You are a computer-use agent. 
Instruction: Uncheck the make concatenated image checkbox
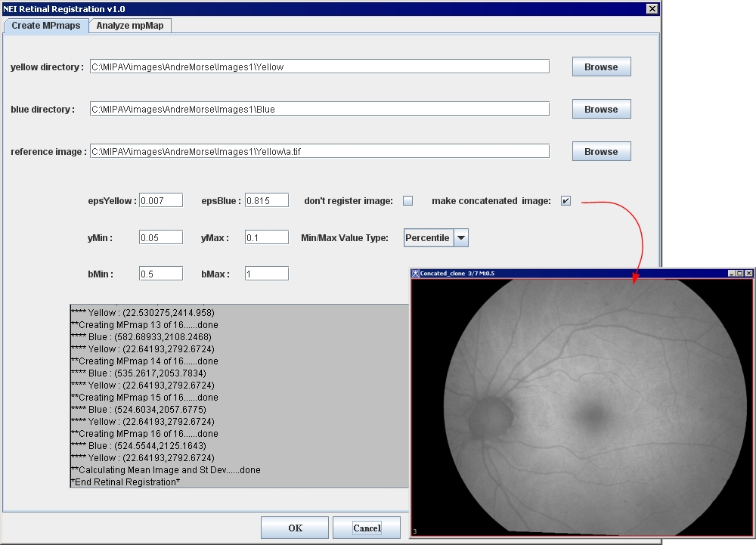(565, 201)
